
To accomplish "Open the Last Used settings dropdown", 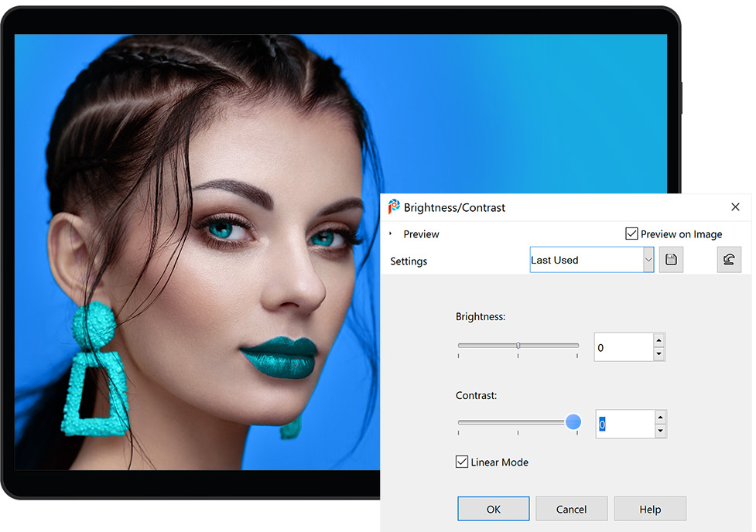I will pos(648,260).
